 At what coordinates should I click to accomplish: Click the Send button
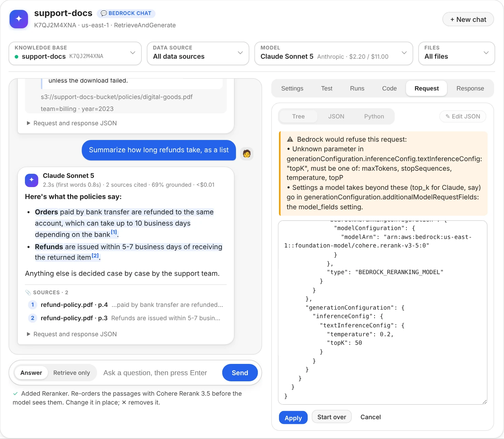pyautogui.click(x=240, y=373)
